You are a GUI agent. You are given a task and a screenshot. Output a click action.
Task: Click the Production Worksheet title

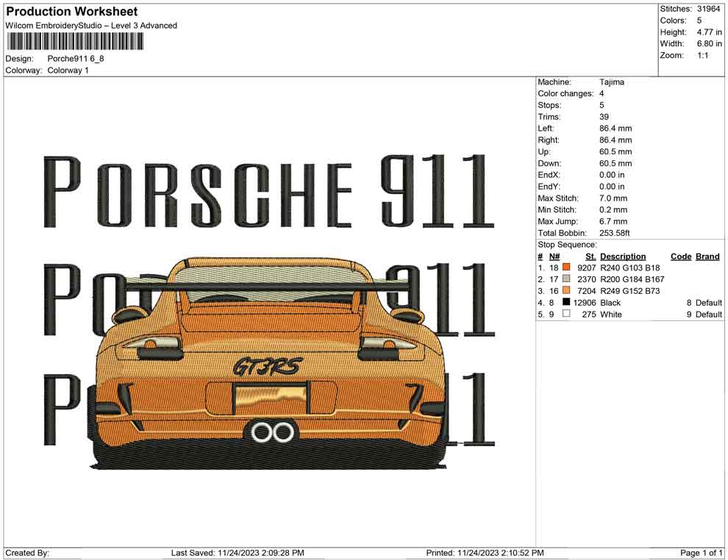(71, 11)
